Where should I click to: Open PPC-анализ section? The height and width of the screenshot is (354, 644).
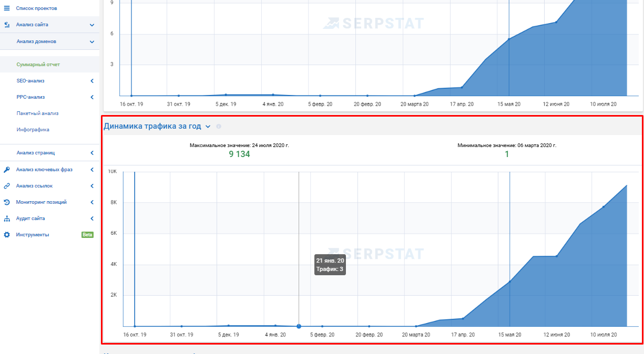(x=30, y=97)
